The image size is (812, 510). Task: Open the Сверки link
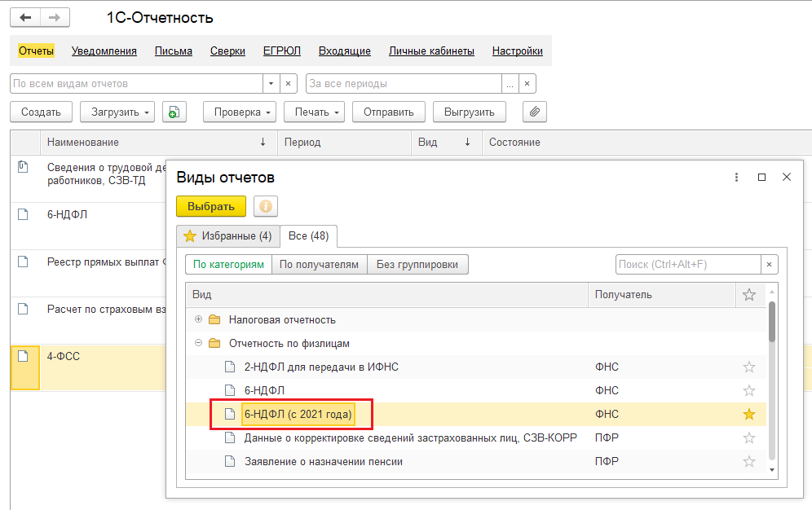pyautogui.click(x=227, y=51)
